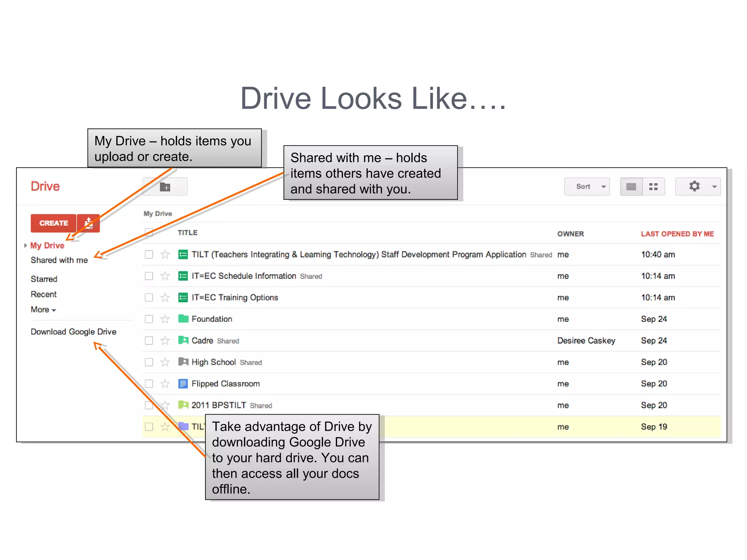Click the purple folder icon in highlighted row
The height and width of the screenshot is (560, 747).
[x=183, y=426]
